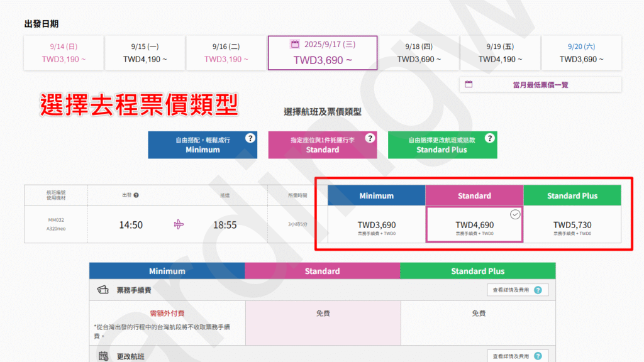Click the ticket icon beside 票務手續費

[x=103, y=290]
